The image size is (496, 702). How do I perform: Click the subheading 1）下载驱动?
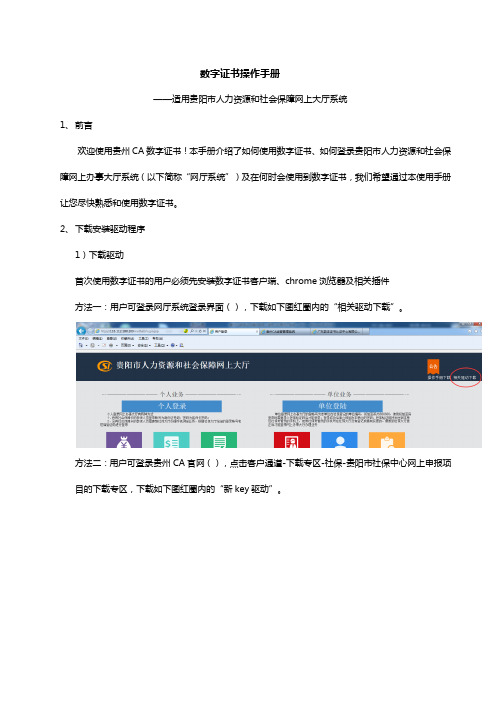pyautogui.click(x=99, y=255)
